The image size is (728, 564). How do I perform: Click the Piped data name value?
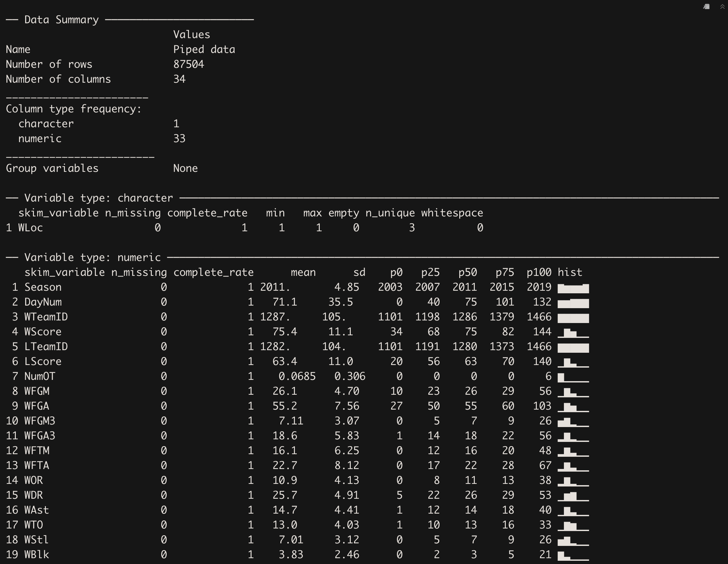[204, 49]
